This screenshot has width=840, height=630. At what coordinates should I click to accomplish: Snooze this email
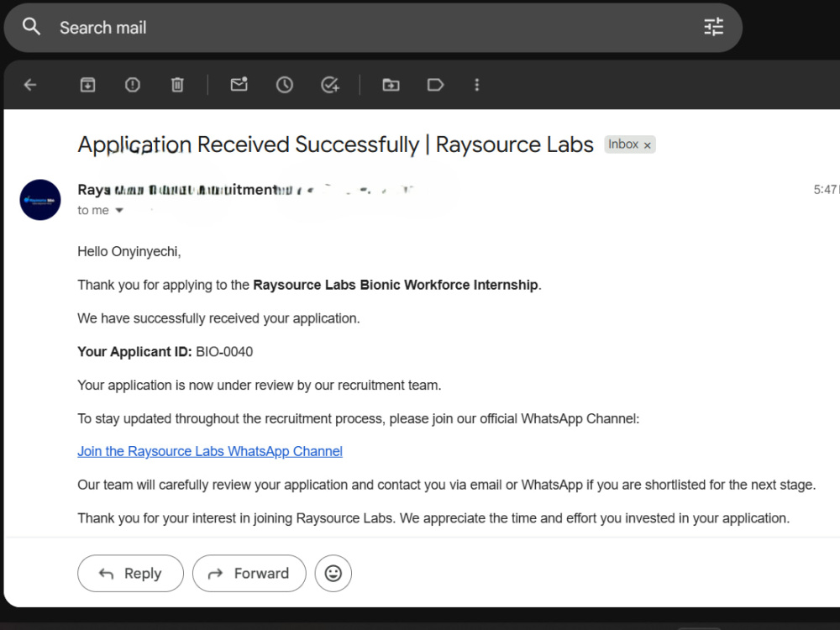click(x=285, y=85)
